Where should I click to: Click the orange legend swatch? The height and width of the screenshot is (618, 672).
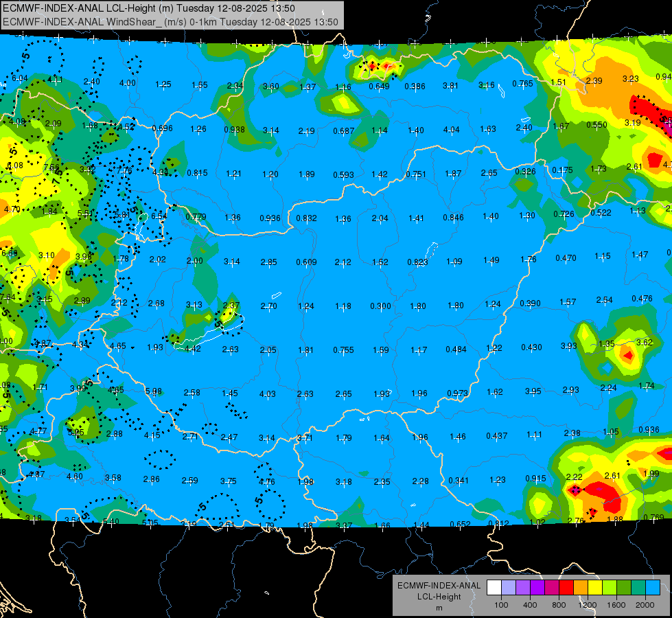coord(581,588)
